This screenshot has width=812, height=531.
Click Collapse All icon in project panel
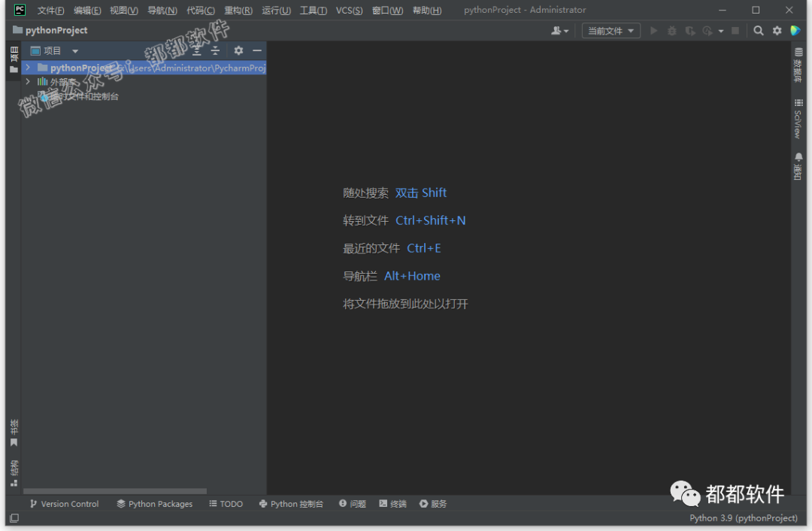pos(216,51)
